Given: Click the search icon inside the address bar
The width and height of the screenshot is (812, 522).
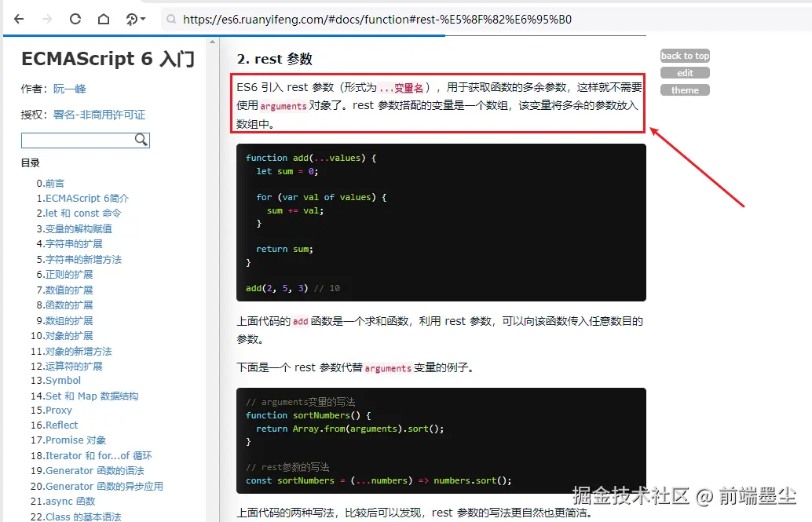Looking at the screenshot, I should (170, 19).
